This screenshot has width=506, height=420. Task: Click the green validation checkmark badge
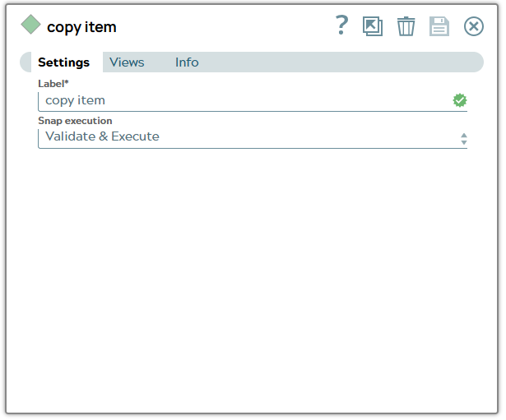tap(460, 100)
